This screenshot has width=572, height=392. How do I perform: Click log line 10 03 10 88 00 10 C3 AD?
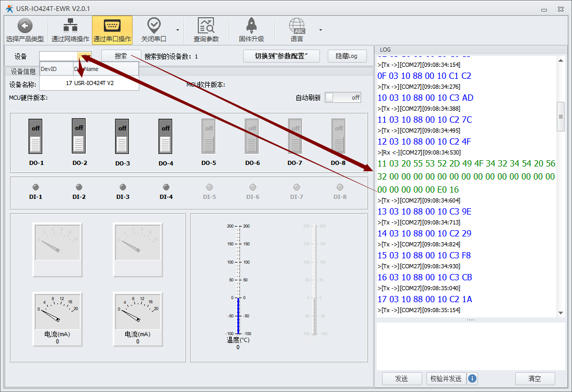425,98
